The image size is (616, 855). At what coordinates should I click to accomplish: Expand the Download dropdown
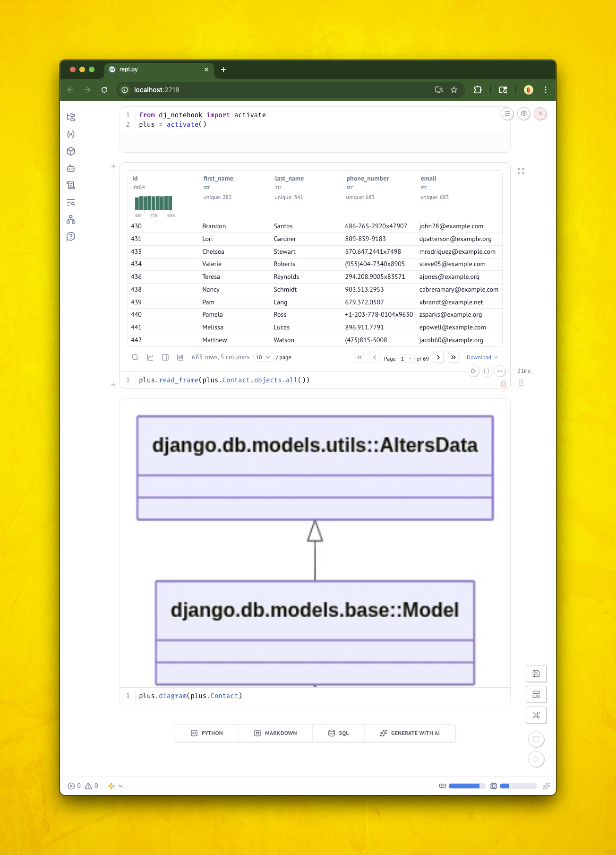pyautogui.click(x=482, y=357)
